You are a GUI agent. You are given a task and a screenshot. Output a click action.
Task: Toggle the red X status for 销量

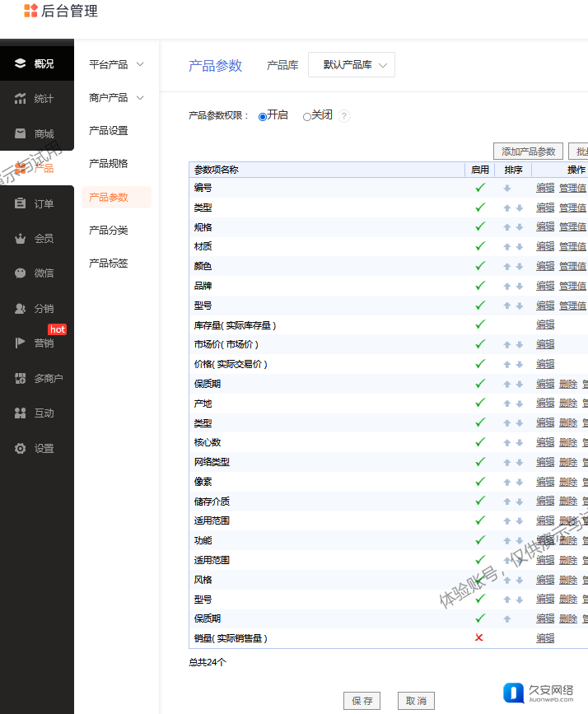pyautogui.click(x=479, y=638)
